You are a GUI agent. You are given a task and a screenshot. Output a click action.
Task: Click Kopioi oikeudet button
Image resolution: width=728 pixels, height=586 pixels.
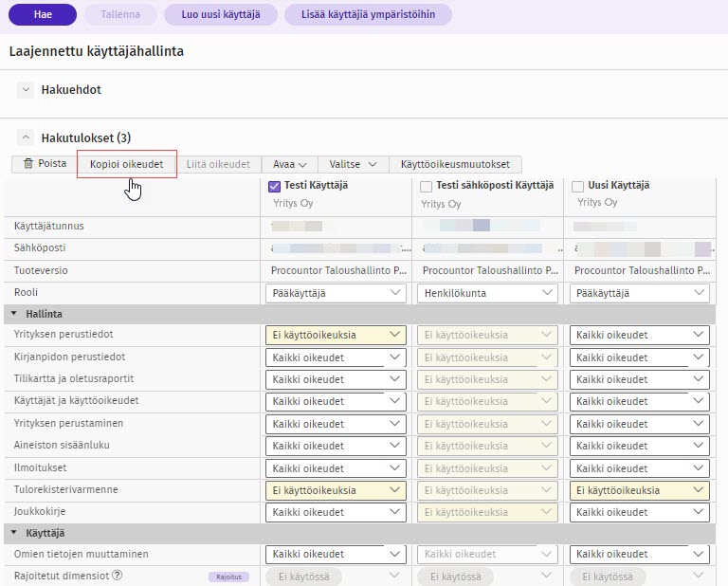tap(127, 164)
